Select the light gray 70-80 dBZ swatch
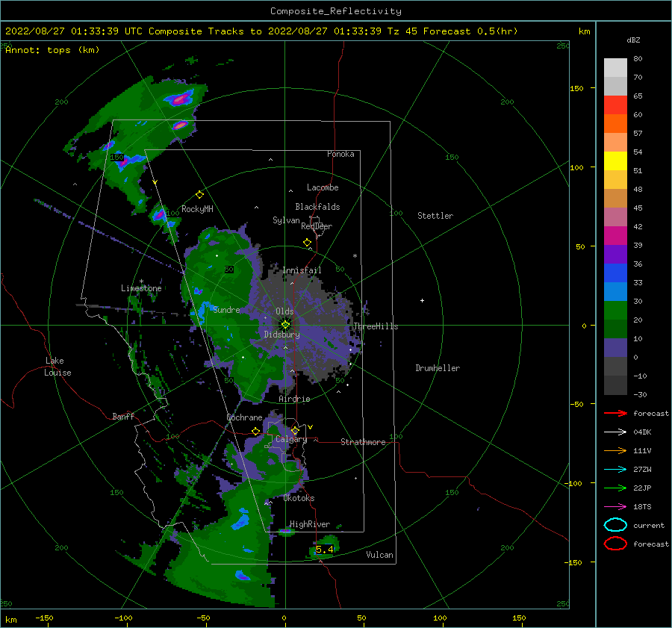The height and width of the screenshot is (628, 672). [x=615, y=67]
